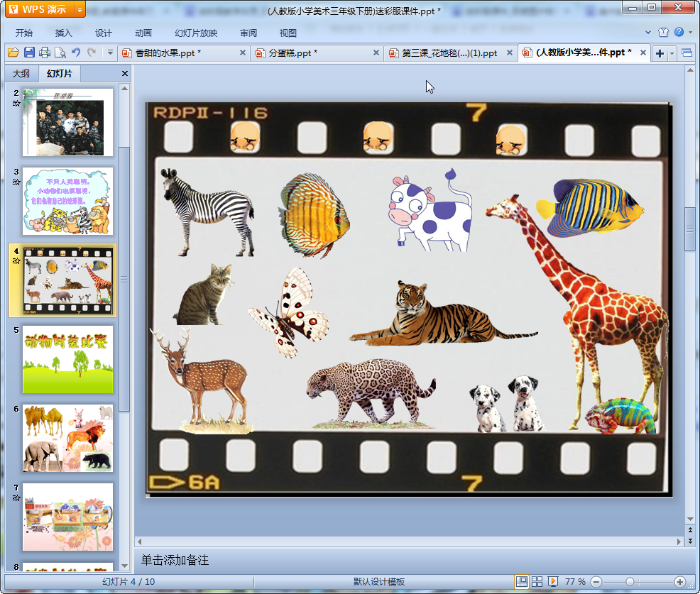Screen dimensions: 700x594
Task: Zoom out with the minus button
Action: point(596,581)
